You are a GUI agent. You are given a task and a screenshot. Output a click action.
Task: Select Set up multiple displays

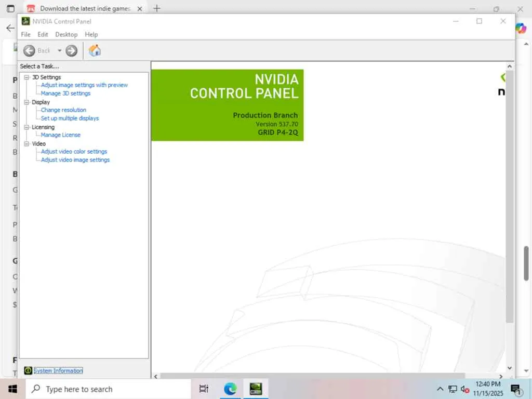(70, 118)
